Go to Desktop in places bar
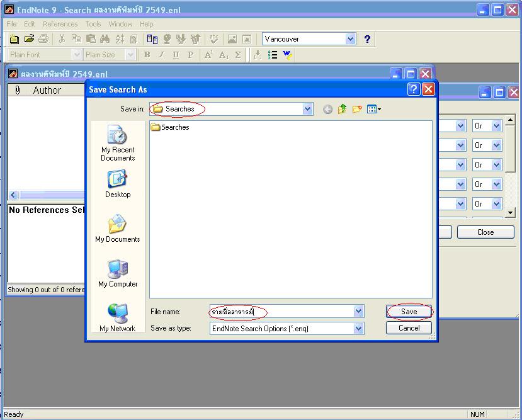Screen dimensions: 522x420 (x=118, y=184)
